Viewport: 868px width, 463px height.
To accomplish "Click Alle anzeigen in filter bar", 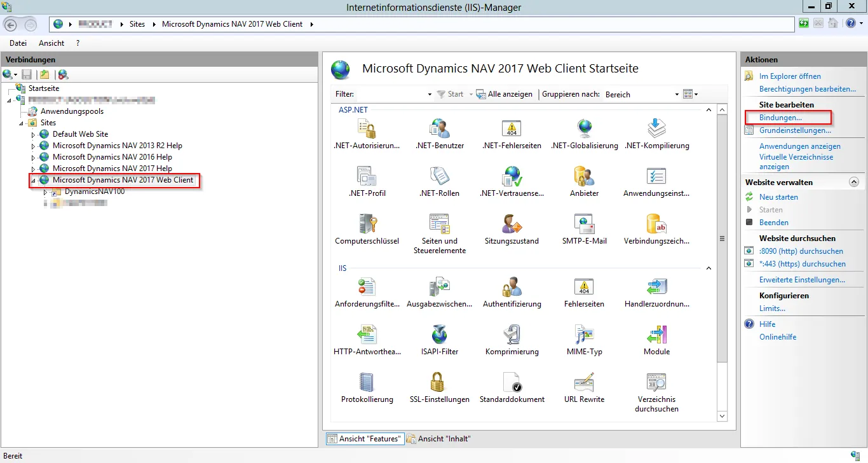I will pos(505,94).
